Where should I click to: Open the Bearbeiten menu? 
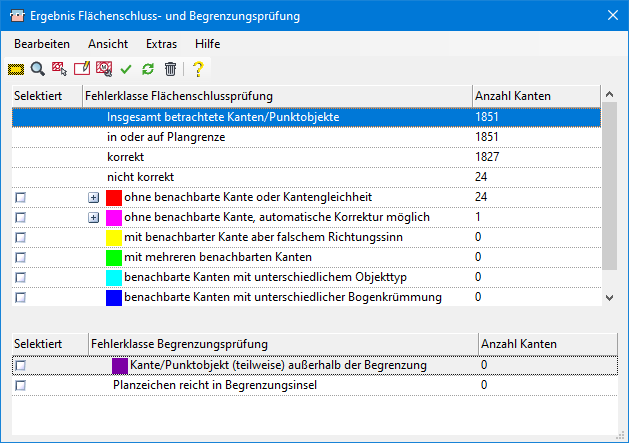tap(42, 44)
